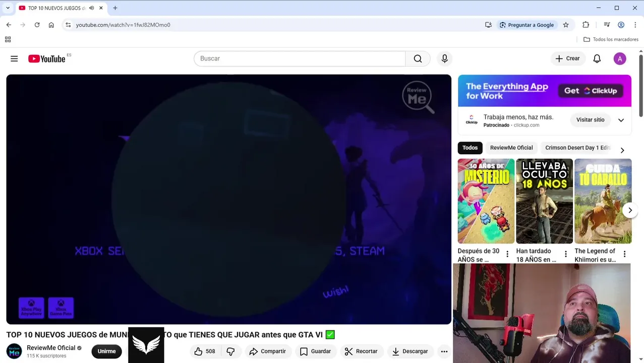Open ReviewMe Oficial channel name link
The image size is (644, 363).
point(51,348)
